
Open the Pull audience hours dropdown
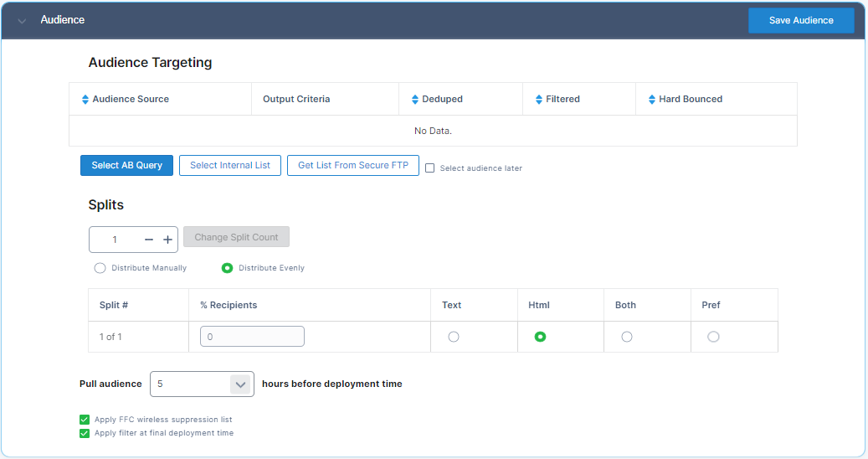click(240, 384)
